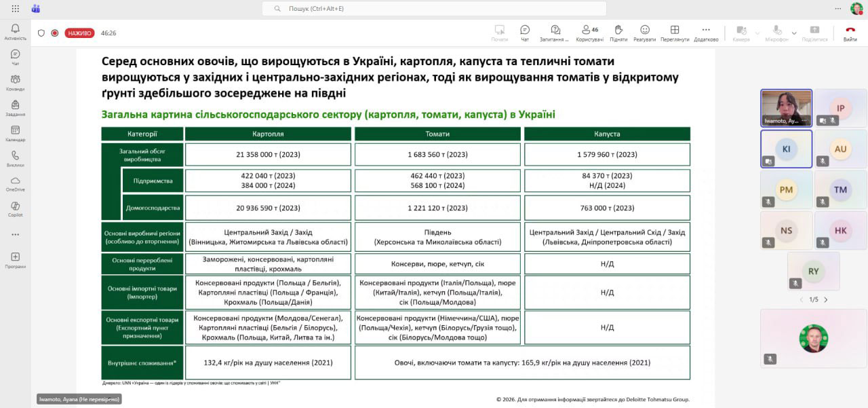Image resolution: width=868 pixels, height=408 pixels.
Task: Click the shield meeting security icon
Action: pos(41,33)
